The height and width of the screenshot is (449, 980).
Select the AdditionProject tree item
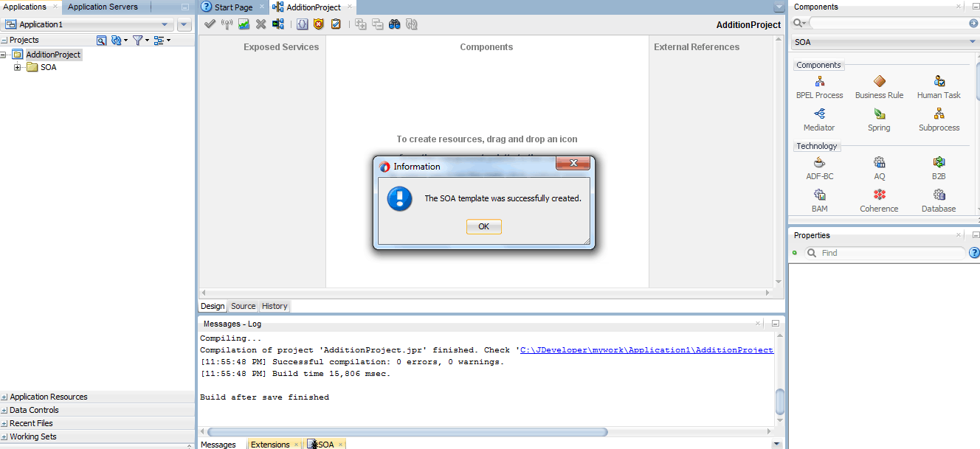point(53,55)
